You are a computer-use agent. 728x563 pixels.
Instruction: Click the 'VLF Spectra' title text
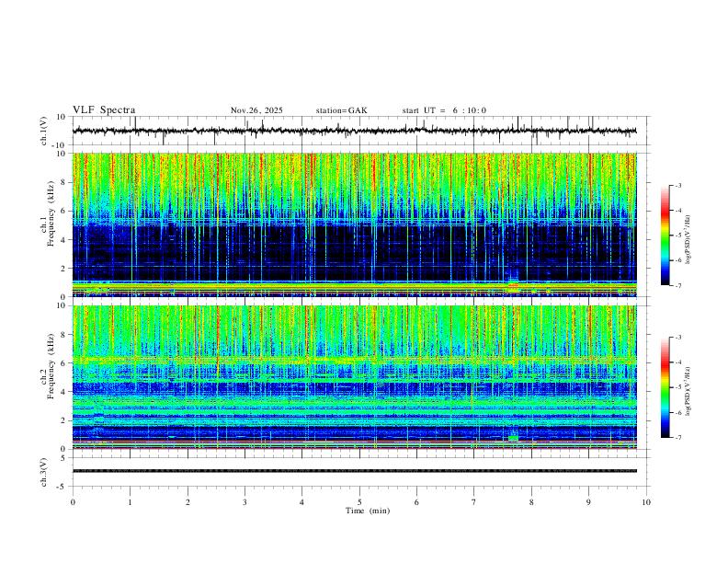tap(104, 110)
